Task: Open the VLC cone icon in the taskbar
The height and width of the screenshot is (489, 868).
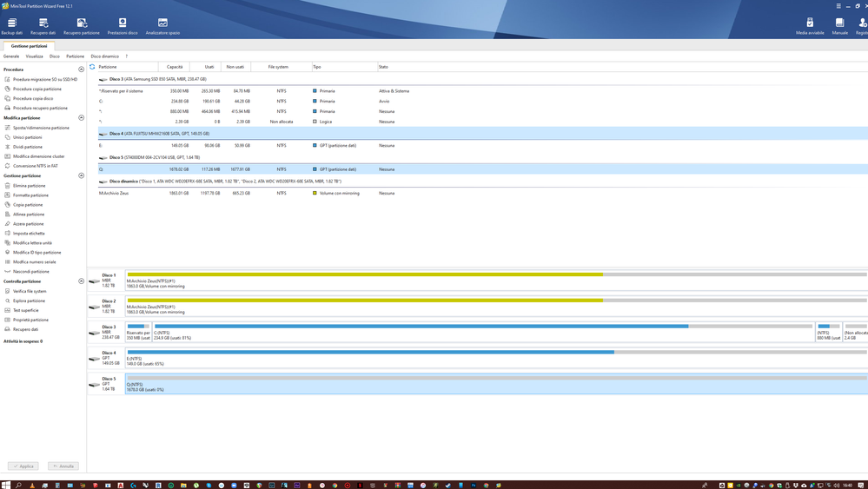Action: 31,486
